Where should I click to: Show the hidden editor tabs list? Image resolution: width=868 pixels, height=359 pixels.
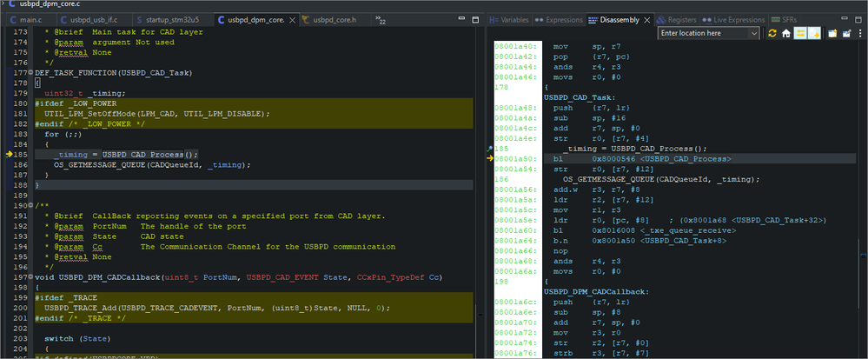(381, 20)
